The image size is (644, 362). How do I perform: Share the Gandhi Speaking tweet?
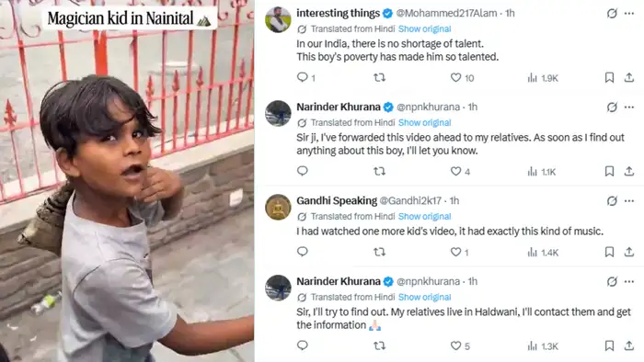[628, 252]
